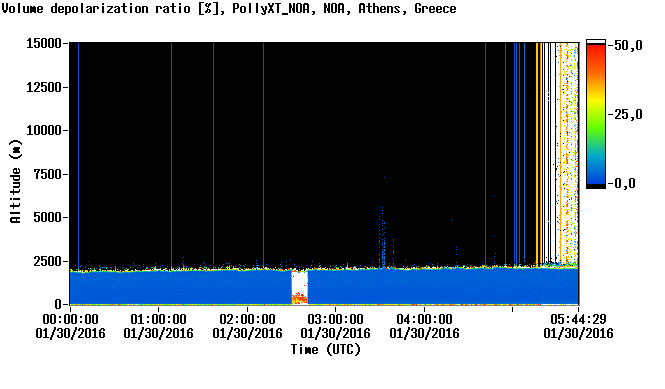The width and height of the screenshot is (665, 389).
Task: Click the 7500 altitude tick label
Action: pos(47,174)
